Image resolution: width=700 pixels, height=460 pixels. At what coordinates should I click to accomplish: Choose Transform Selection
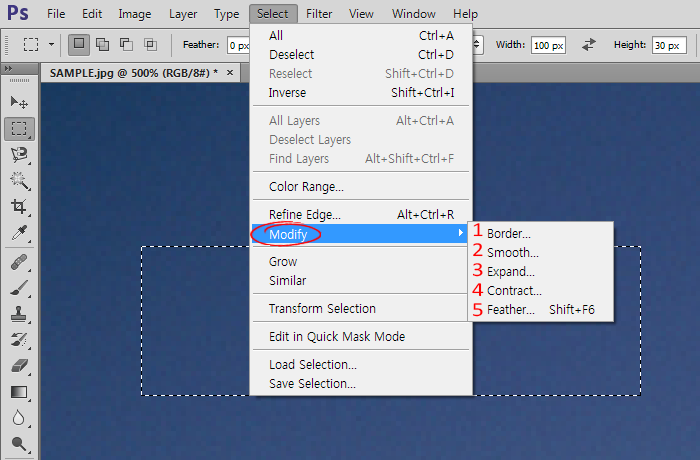click(x=361, y=308)
